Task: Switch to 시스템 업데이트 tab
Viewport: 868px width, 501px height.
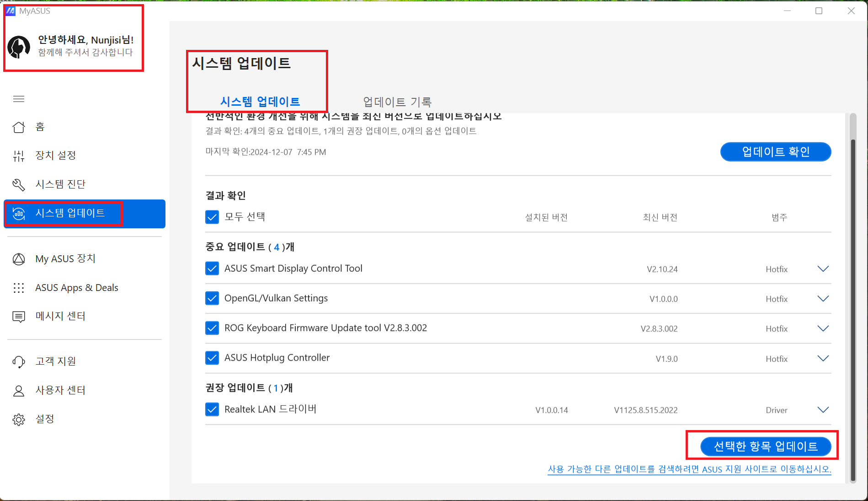Action: pos(260,102)
